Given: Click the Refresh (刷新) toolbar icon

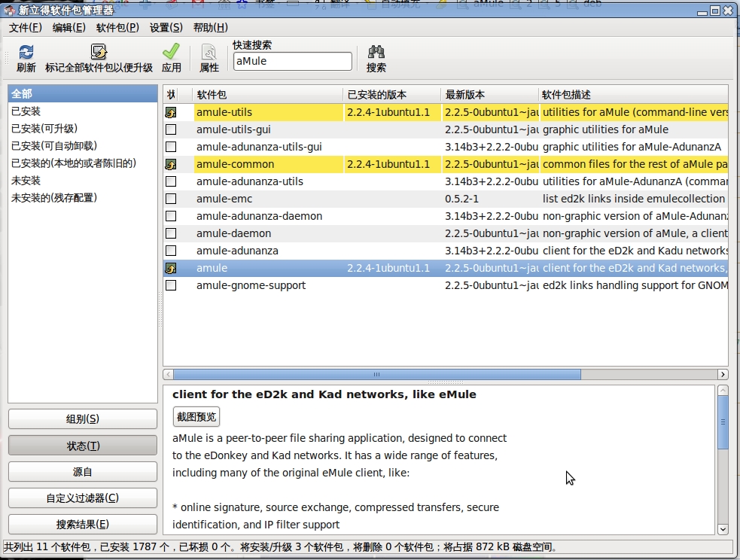Looking at the screenshot, I should (26, 52).
